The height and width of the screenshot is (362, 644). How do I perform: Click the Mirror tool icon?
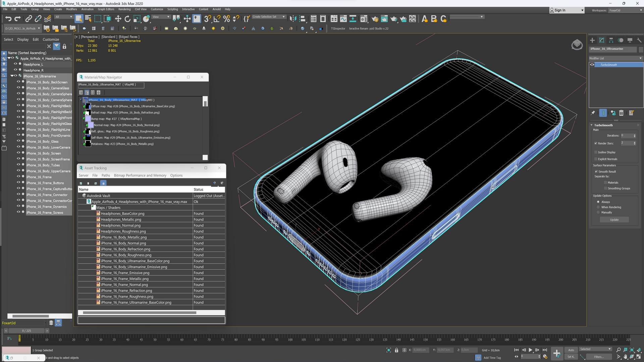(x=293, y=19)
